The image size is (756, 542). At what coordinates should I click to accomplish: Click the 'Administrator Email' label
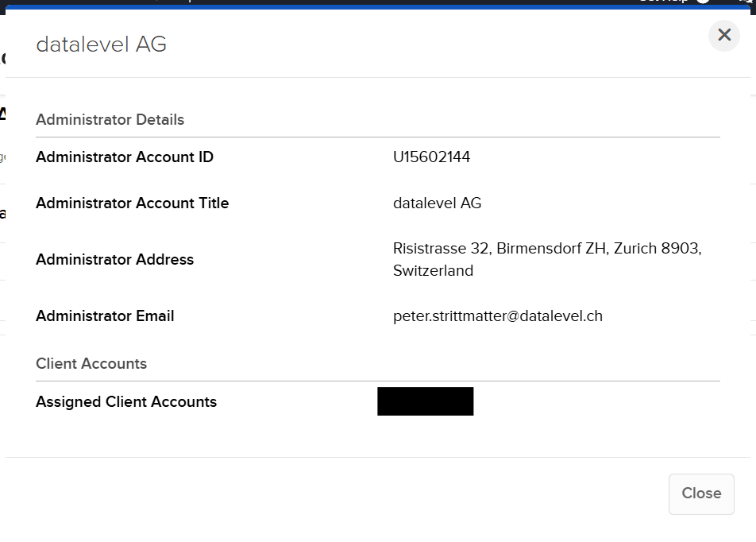105,316
